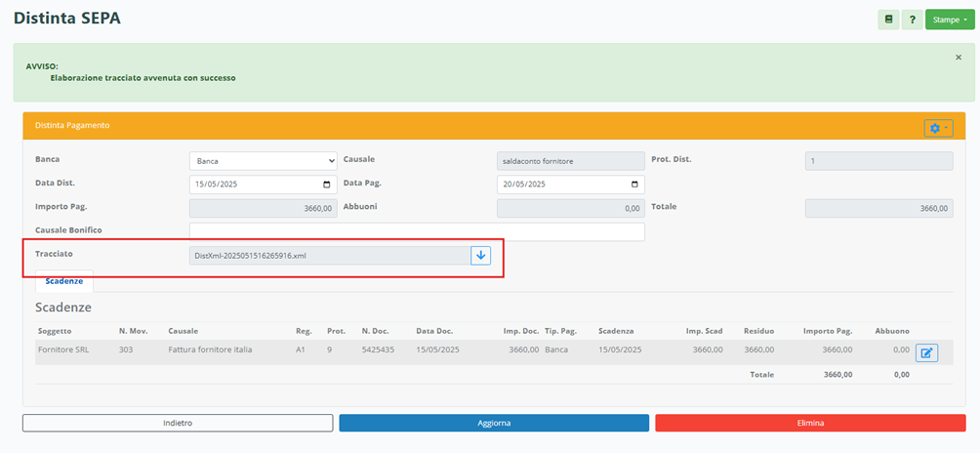Open the Data Pag. calendar picker
This screenshot has height=453, width=980.
[x=634, y=185]
